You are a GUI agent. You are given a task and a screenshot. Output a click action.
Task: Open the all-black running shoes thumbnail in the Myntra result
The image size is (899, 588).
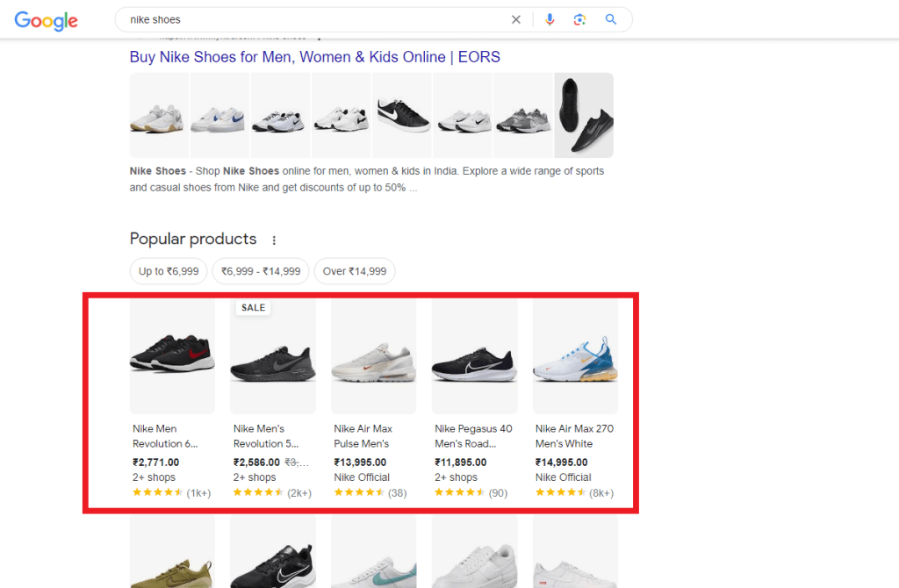[584, 115]
